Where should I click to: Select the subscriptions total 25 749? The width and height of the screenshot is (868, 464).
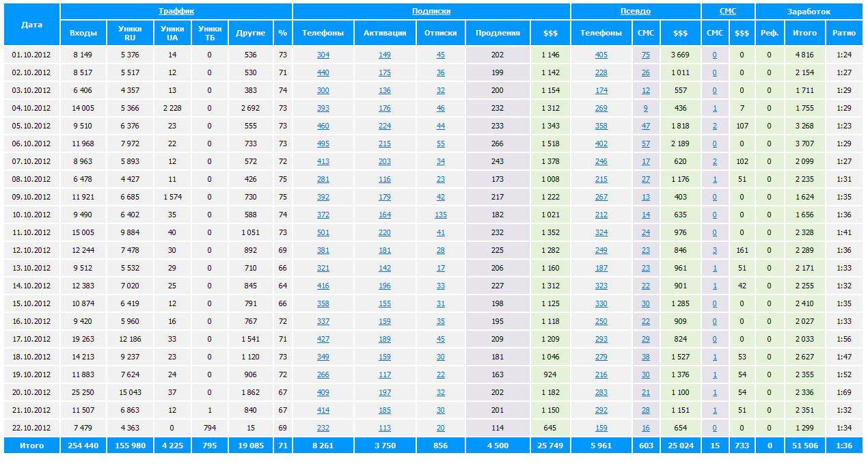[x=550, y=446]
